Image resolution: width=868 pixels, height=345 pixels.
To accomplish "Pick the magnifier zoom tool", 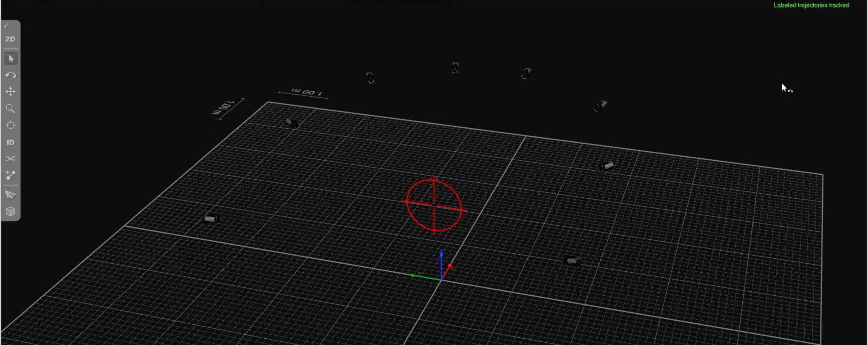I will [x=10, y=109].
